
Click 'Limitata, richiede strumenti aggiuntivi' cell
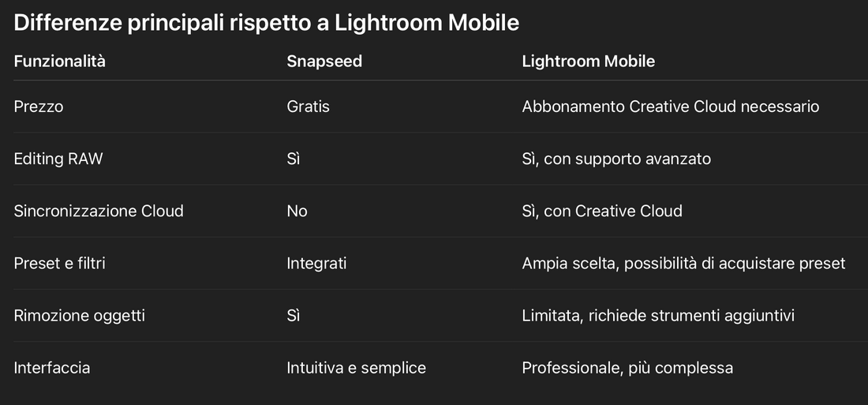coord(658,316)
